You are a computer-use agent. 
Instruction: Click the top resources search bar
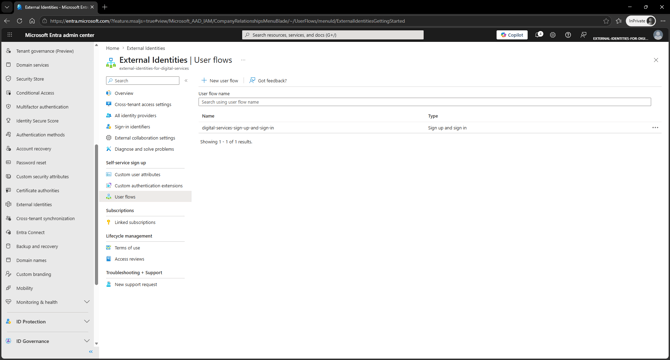[x=333, y=35]
